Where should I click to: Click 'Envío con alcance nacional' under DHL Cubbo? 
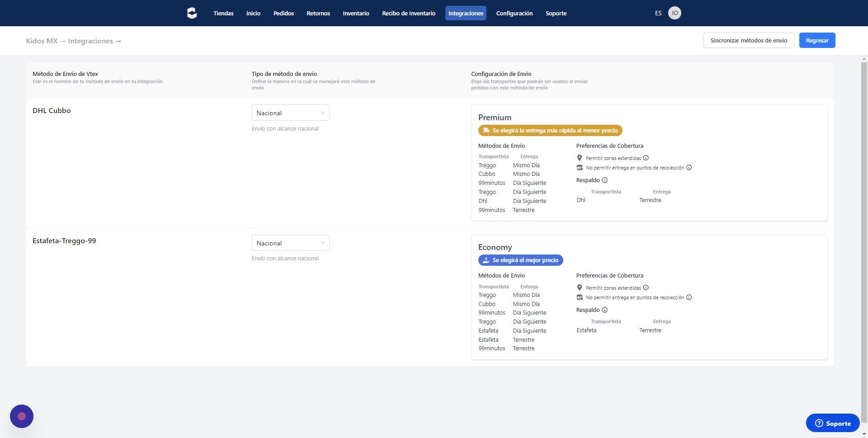click(285, 129)
